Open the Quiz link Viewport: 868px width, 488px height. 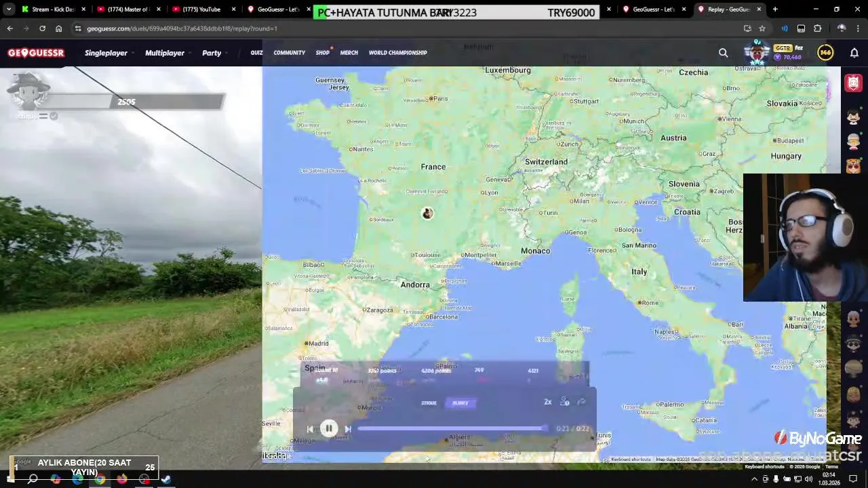256,53
